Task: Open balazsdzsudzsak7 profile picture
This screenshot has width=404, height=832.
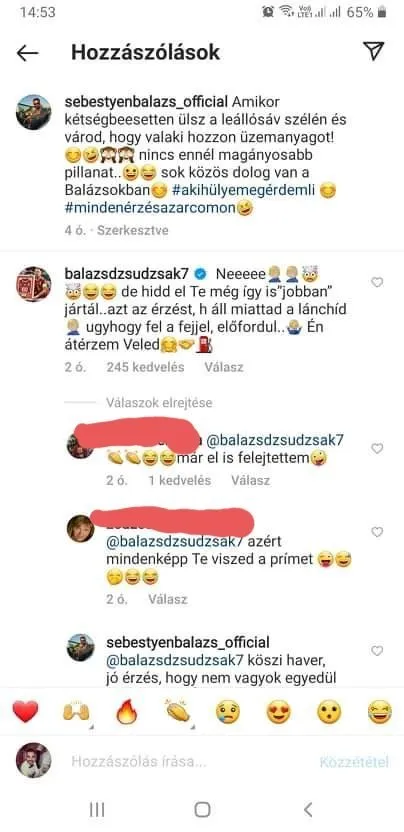Action: (x=33, y=284)
